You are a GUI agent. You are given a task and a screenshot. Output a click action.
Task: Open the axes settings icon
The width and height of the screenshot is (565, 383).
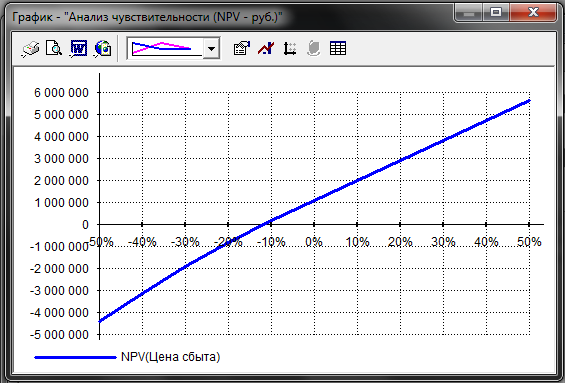[290, 48]
